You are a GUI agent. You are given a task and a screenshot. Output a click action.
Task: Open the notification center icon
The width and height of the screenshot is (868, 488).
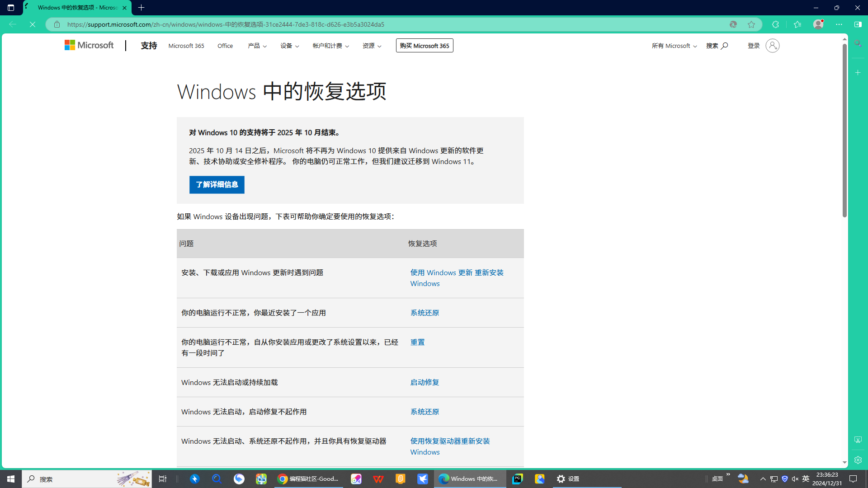tap(853, 479)
